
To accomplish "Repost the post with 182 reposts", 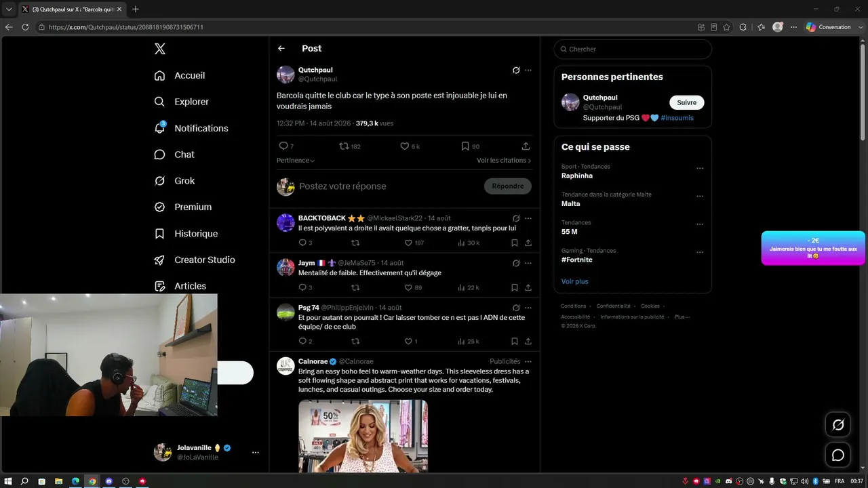I will click(344, 146).
